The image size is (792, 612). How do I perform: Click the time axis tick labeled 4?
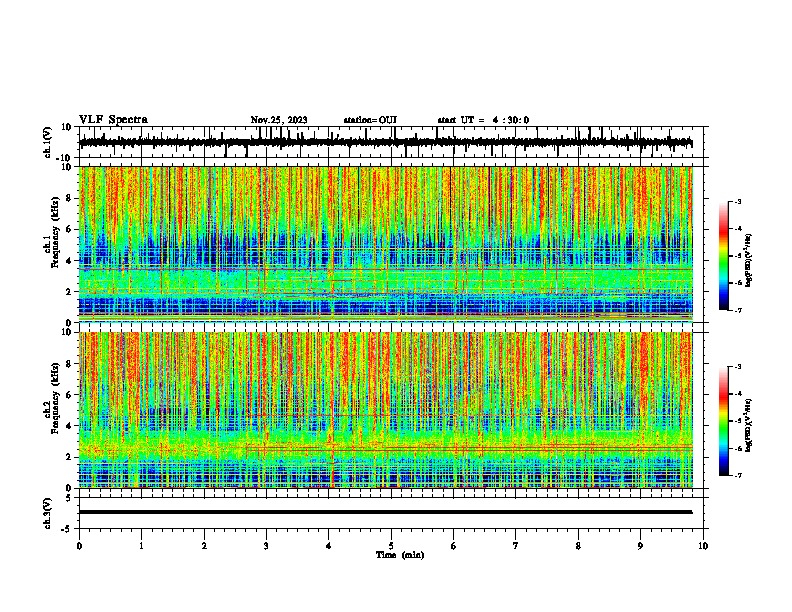point(329,546)
